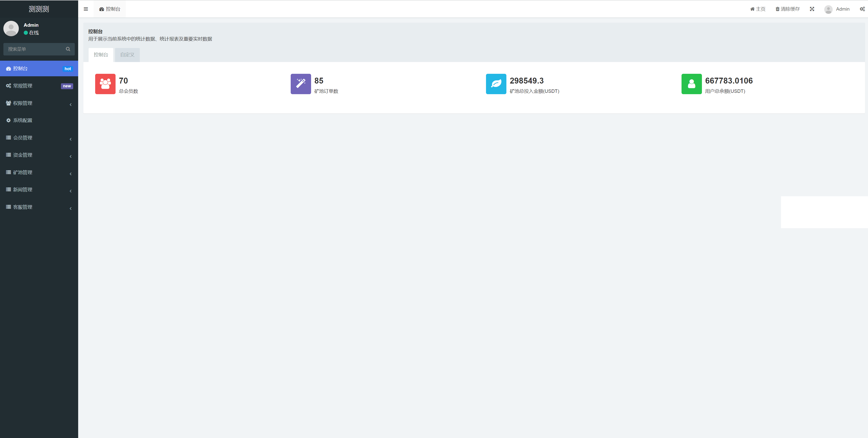Viewport: 868px width, 438px height.
Task: Expand the 矿池管理 submenu arrow
Action: click(x=70, y=174)
